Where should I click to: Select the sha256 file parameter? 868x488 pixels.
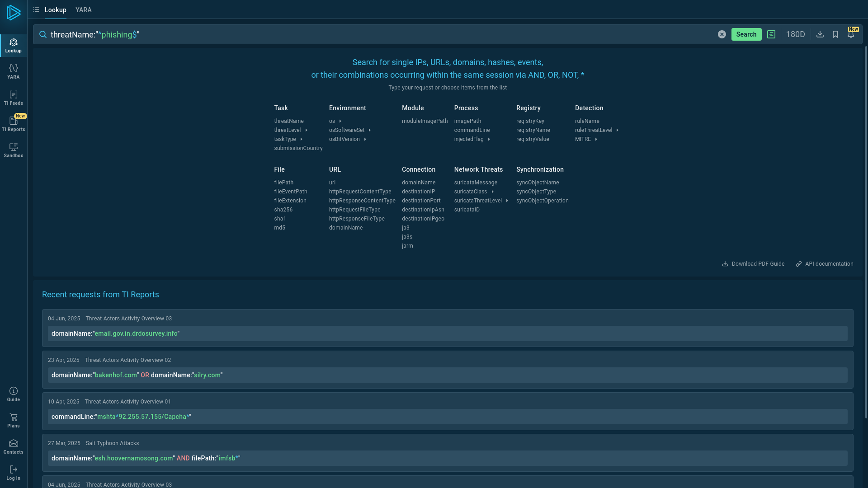coord(283,210)
